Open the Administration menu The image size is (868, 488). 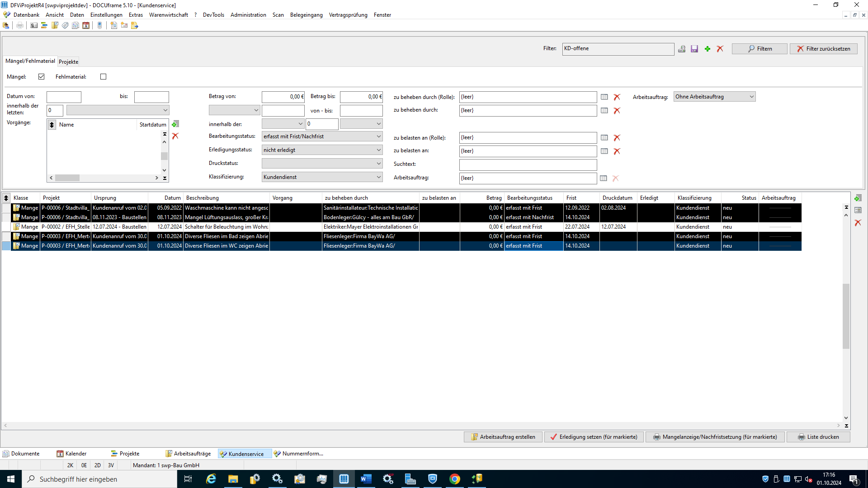click(x=248, y=15)
